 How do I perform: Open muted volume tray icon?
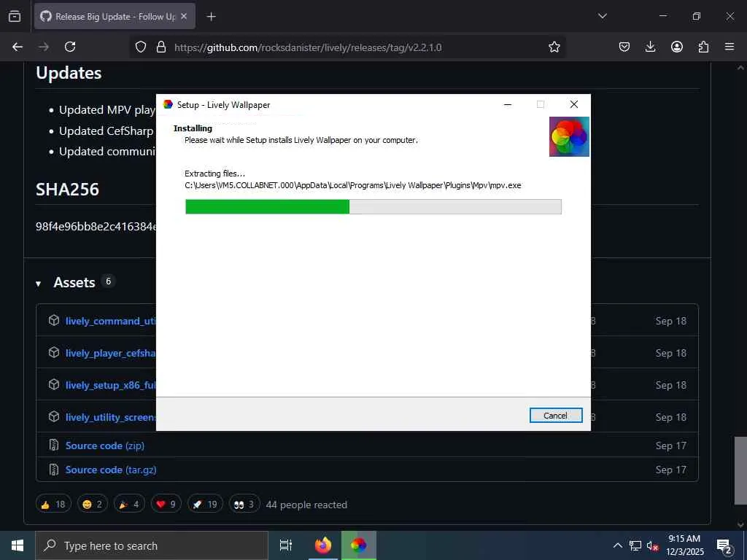pyautogui.click(x=653, y=545)
